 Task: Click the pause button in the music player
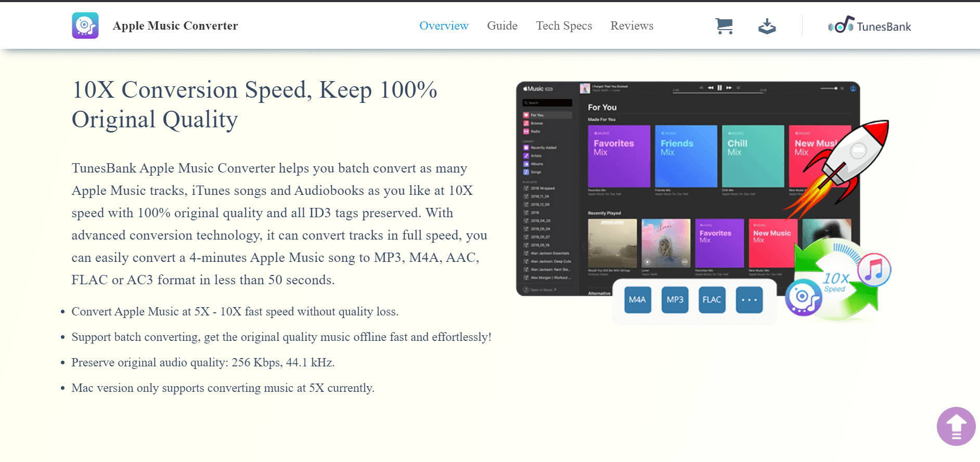[x=720, y=88]
